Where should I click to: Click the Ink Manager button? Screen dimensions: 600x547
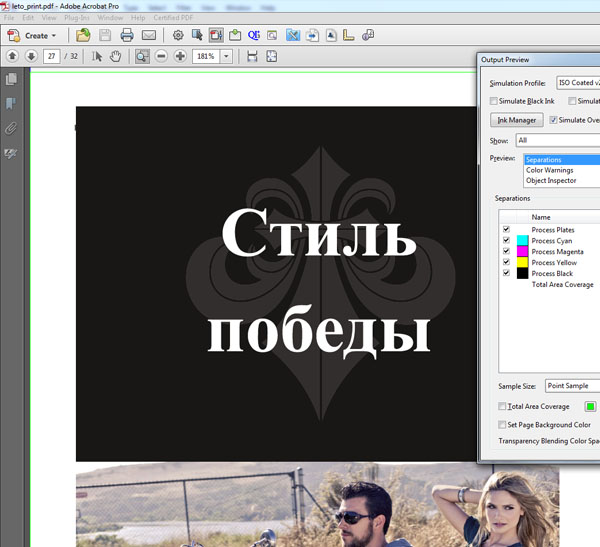517,120
